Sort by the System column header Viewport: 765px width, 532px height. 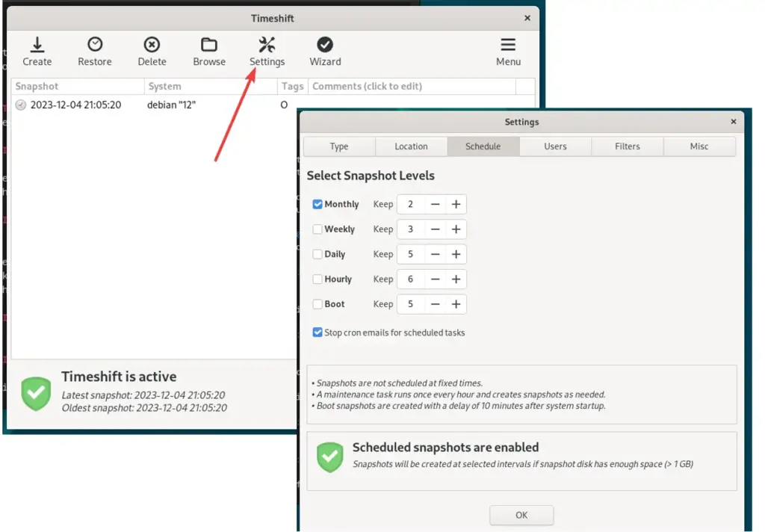211,87
